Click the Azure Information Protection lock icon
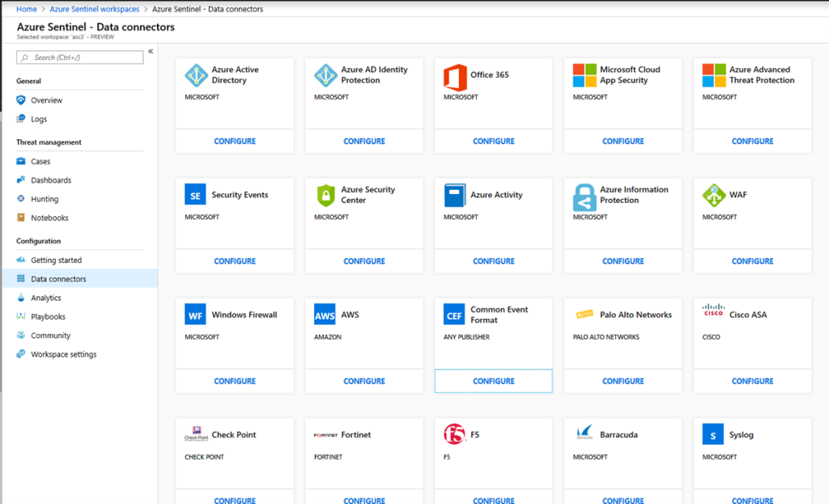The image size is (829, 504). [585, 197]
